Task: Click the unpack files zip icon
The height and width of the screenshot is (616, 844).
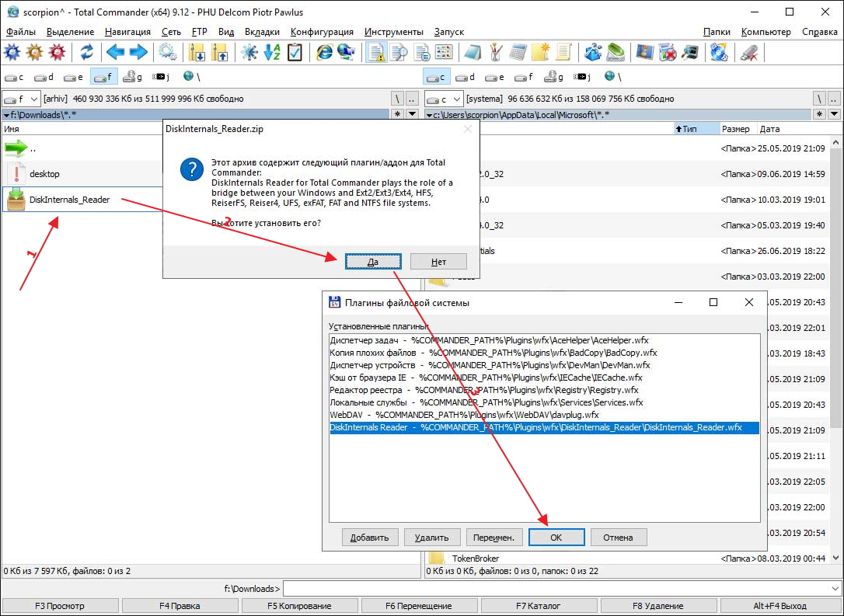Action: pyautogui.click(x=221, y=53)
